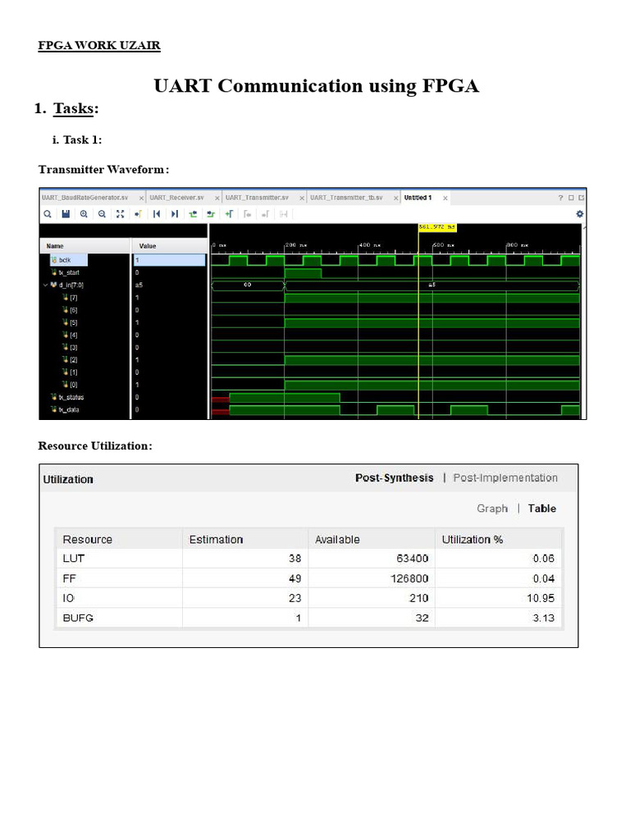
Task: Select the bclk signal row
Action: coord(69,260)
